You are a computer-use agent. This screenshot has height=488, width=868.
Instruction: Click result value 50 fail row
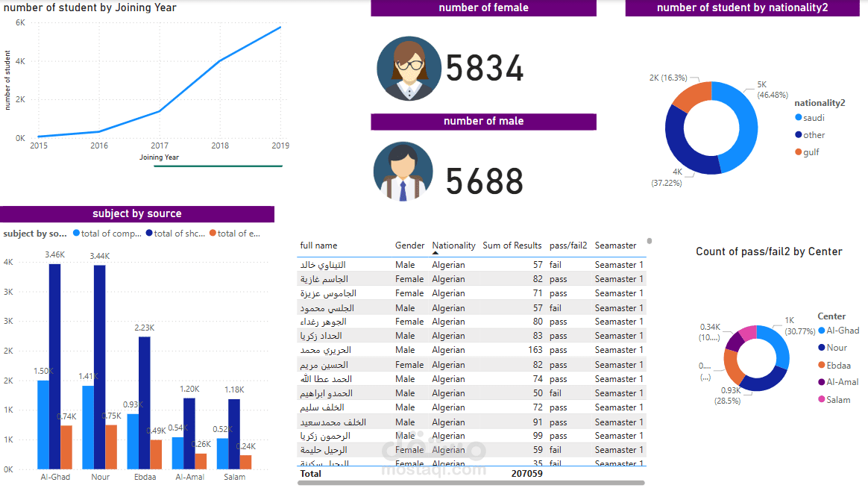(538, 393)
